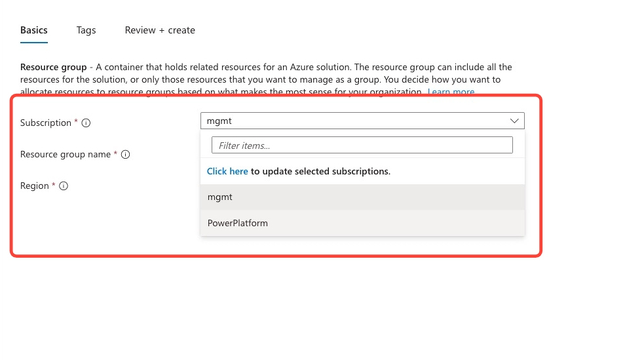Focus the Filter items search field
Image resolution: width=644 pixels, height=360 pixels.
[x=362, y=146]
